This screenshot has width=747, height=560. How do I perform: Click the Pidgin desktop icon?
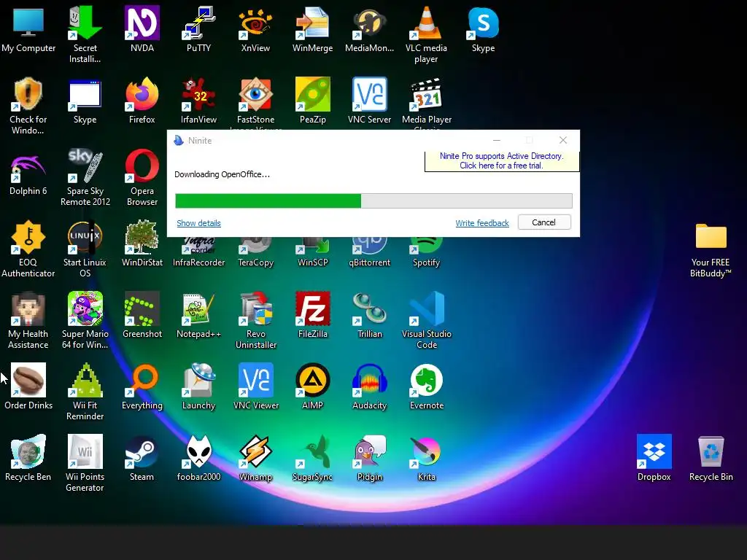coord(369,451)
